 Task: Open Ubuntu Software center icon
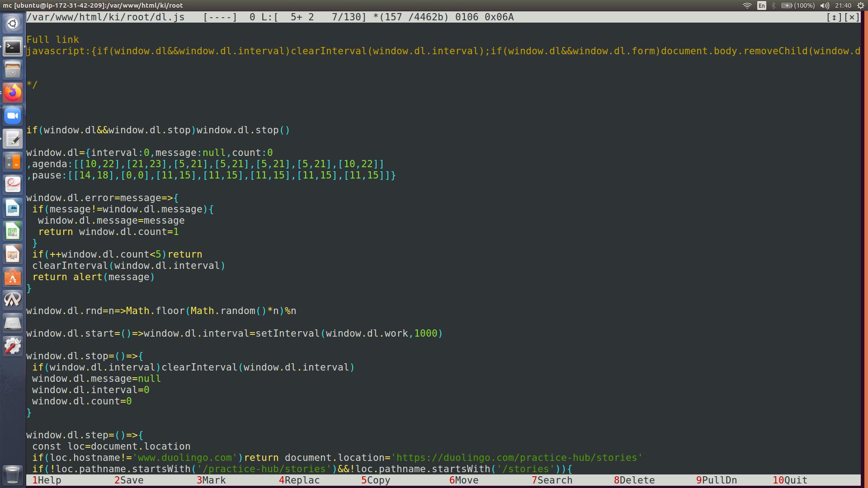point(13,277)
